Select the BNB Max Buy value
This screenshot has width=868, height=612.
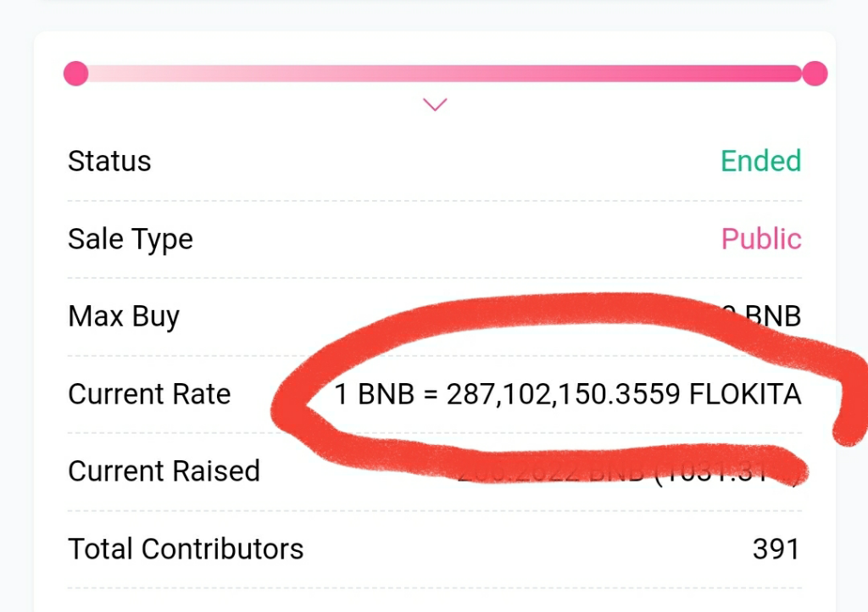click(770, 317)
